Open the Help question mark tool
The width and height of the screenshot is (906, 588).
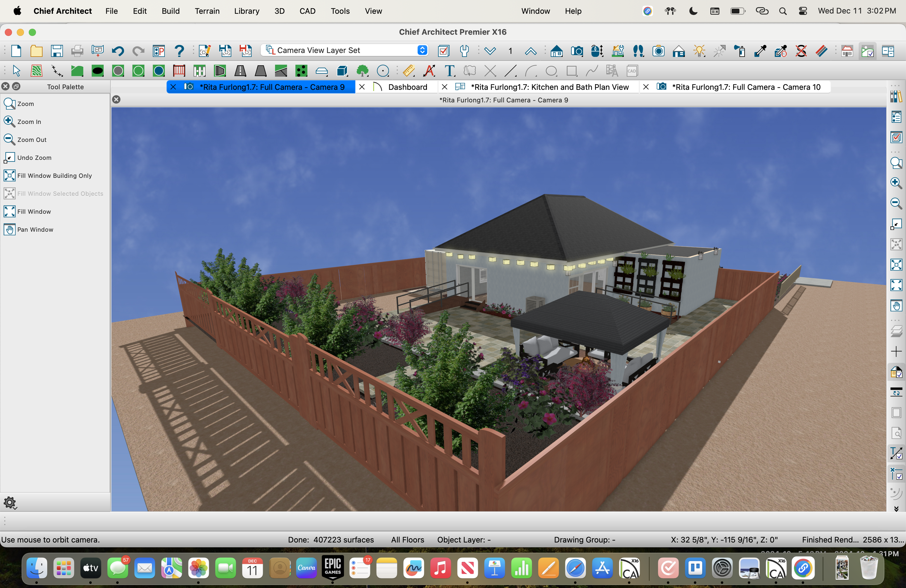click(179, 51)
